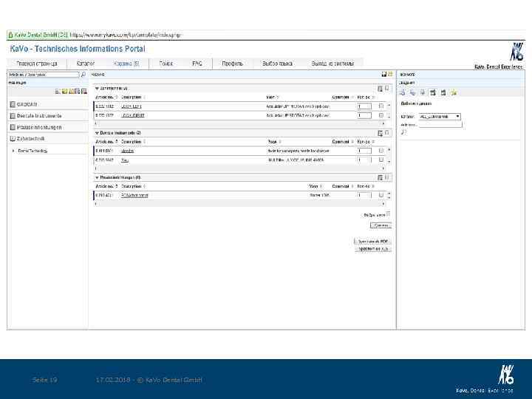Image resolution: width=532 pixels, height=399 pixels.
Task: Collapse the Zahntechnik (2) basket section
Action: [97, 89]
